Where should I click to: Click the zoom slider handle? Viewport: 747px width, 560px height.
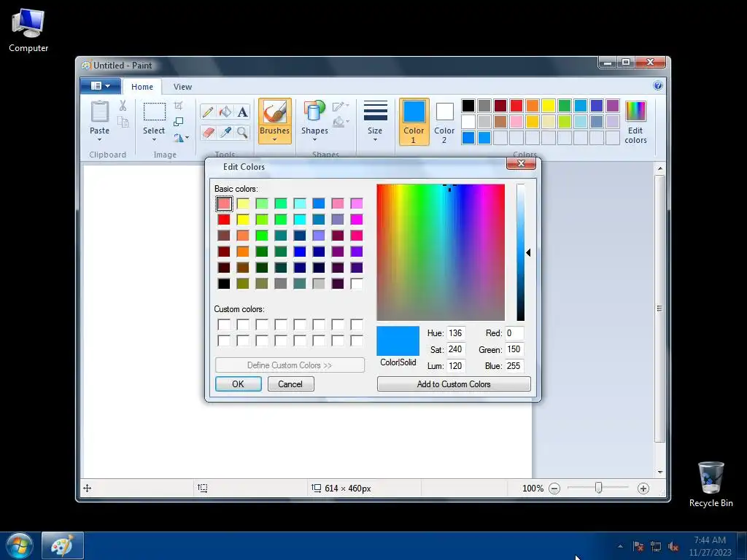pos(598,488)
